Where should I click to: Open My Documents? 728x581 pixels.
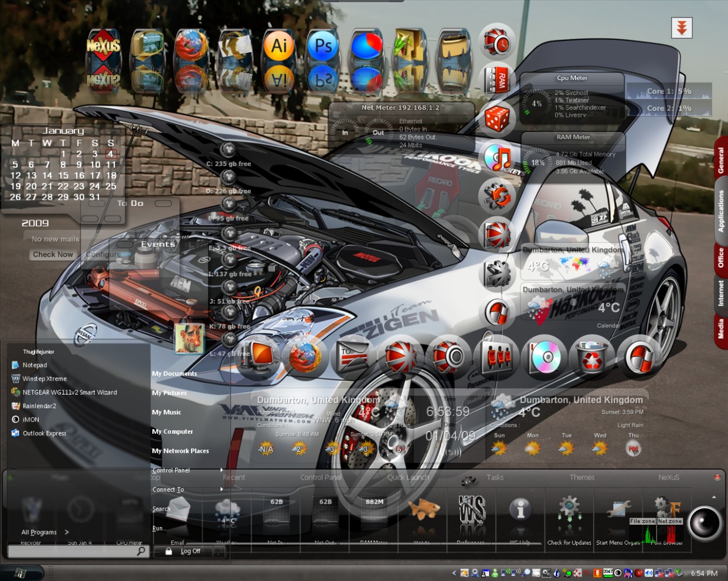click(175, 373)
